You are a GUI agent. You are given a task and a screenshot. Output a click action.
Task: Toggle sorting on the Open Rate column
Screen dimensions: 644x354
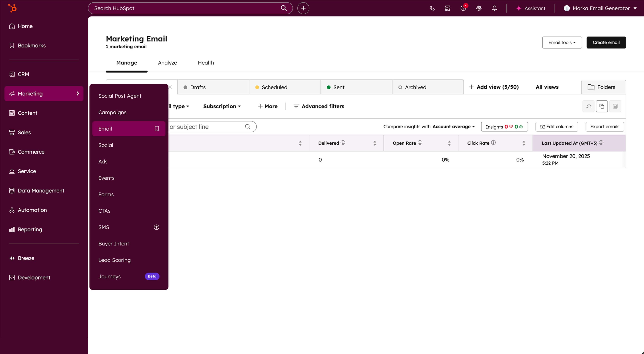[449, 143]
